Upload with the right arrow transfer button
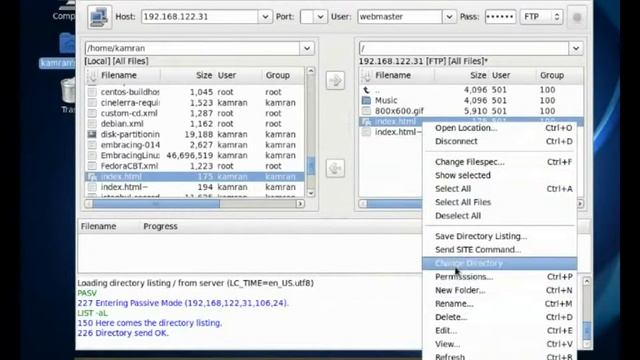The width and height of the screenshot is (640, 360). pyautogui.click(x=335, y=80)
